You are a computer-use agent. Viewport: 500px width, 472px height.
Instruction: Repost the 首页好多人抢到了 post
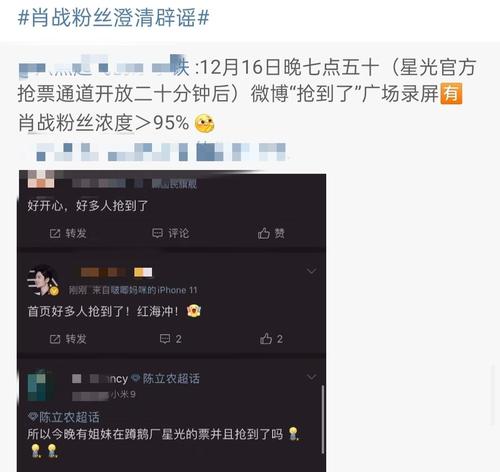68,339
